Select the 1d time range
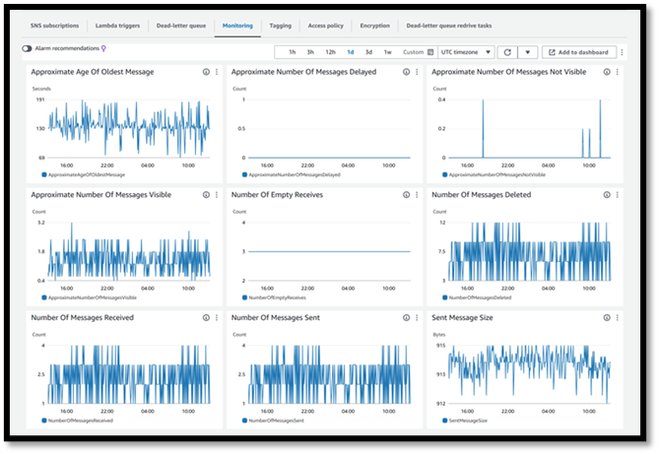This screenshot has width=659, height=454. pyautogui.click(x=351, y=52)
